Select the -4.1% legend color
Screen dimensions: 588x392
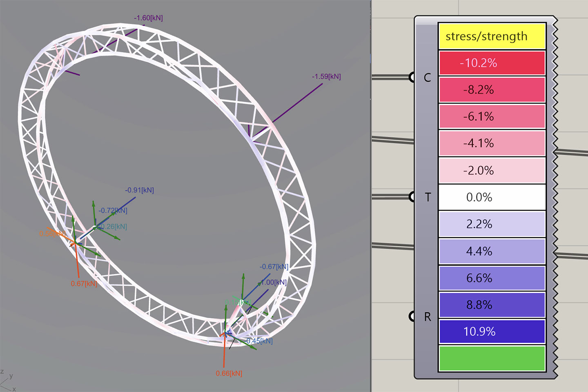492,143
